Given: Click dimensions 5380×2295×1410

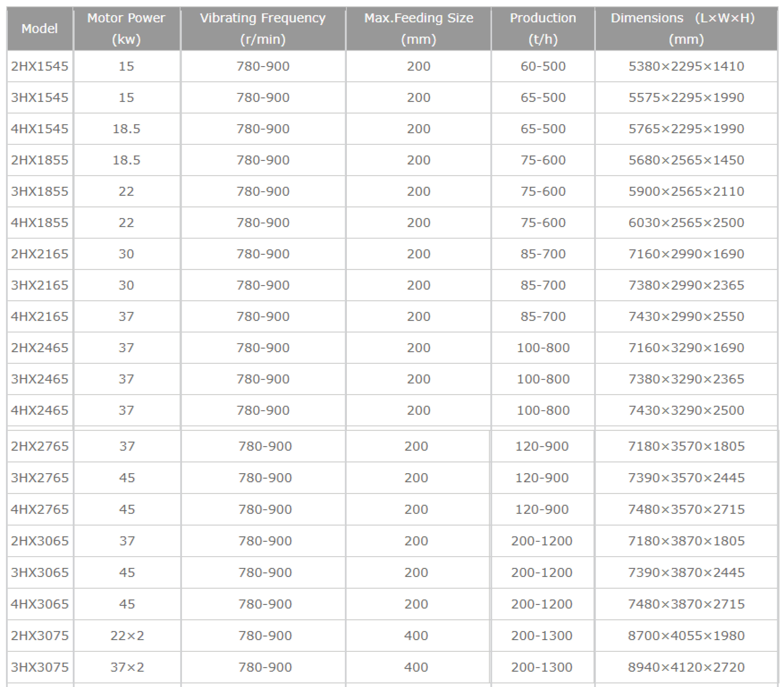Looking at the screenshot, I should pyautogui.click(x=686, y=66).
